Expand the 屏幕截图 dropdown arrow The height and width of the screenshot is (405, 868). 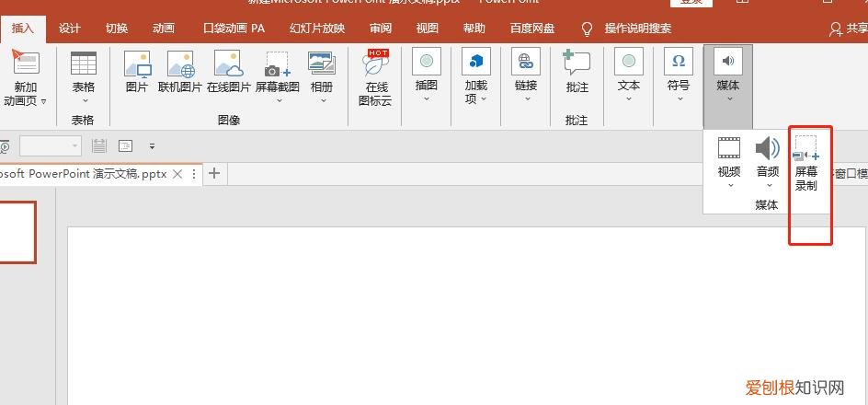280,101
